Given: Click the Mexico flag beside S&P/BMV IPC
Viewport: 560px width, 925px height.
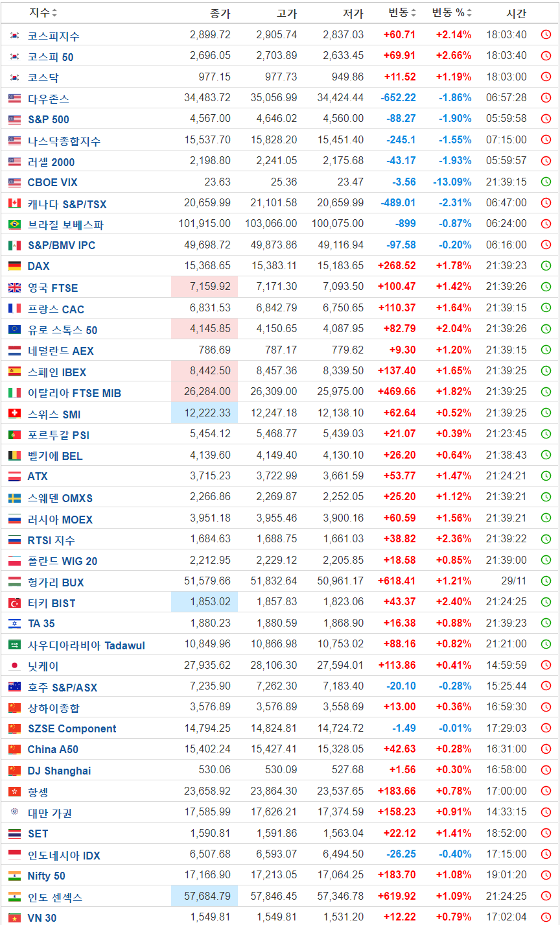Looking at the screenshot, I should coord(14,246).
